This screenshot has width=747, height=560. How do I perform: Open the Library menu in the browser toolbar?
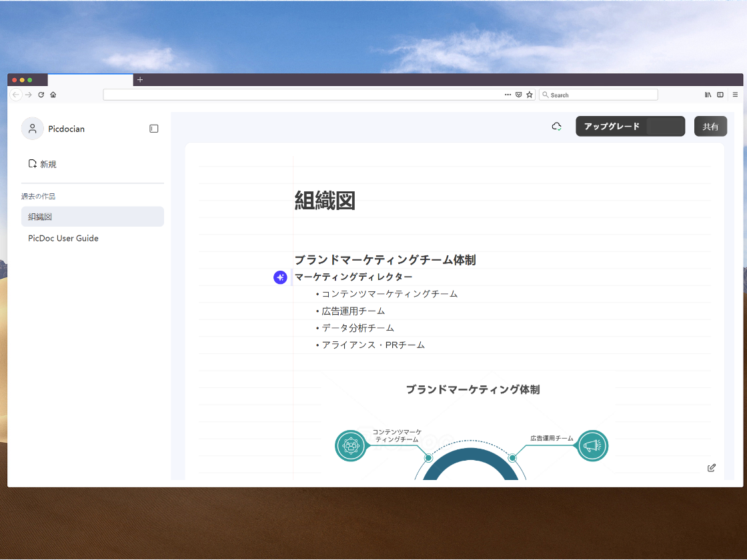coord(708,94)
